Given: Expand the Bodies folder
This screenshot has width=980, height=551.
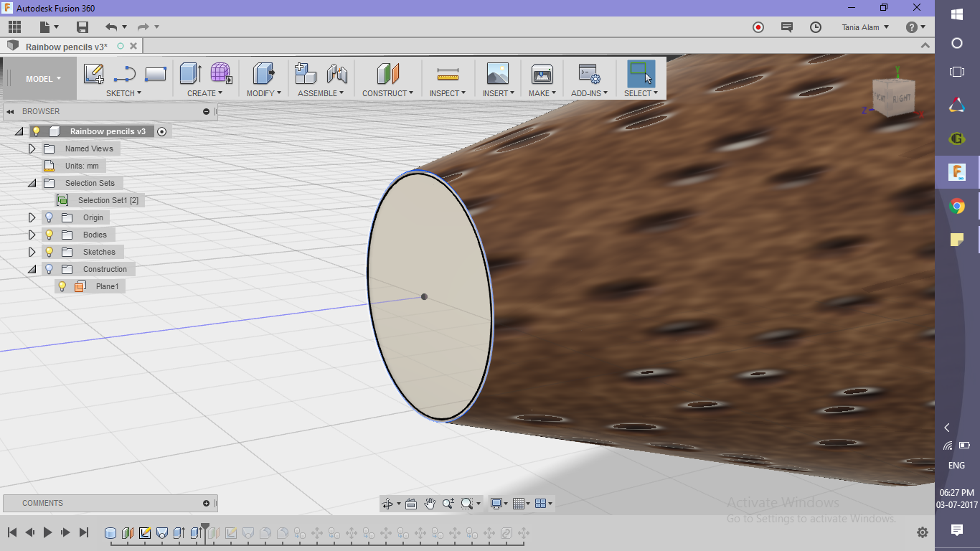Looking at the screenshot, I should 32,235.
